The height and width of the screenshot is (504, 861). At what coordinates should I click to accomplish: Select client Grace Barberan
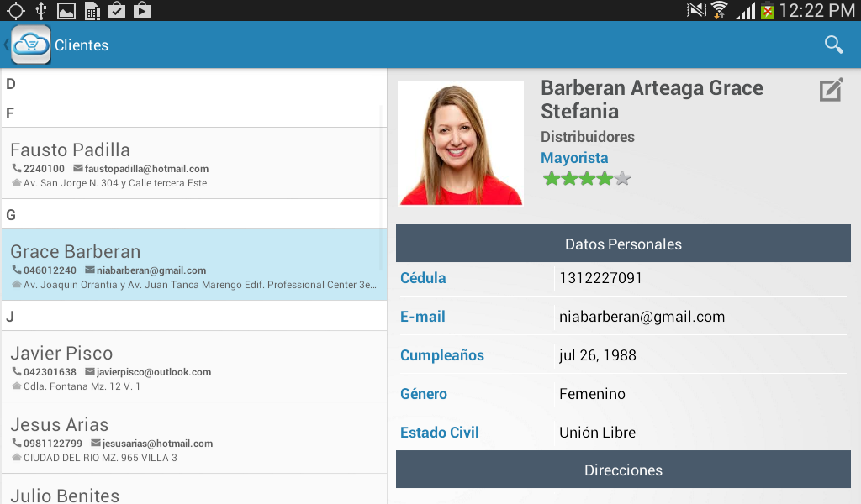click(x=194, y=265)
